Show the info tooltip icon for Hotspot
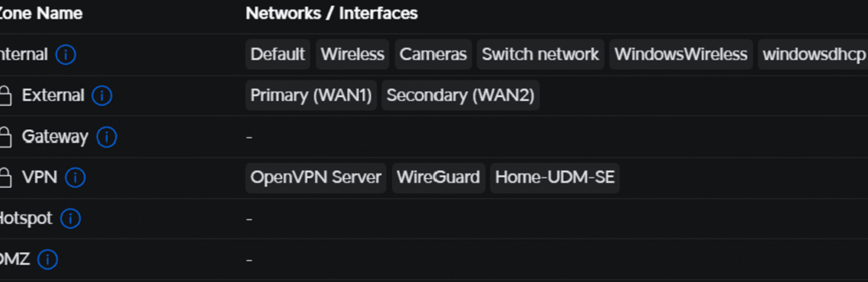The width and height of the screenshot is (868, 282). 70,218
